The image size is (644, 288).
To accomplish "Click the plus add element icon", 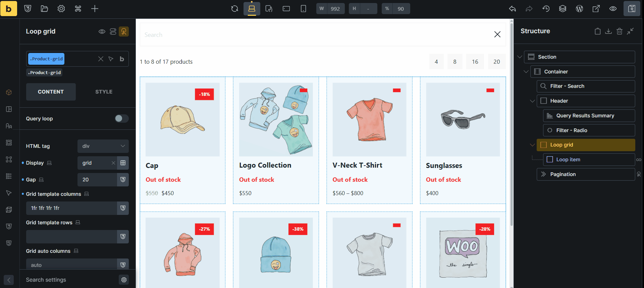I will coord(95,9).
